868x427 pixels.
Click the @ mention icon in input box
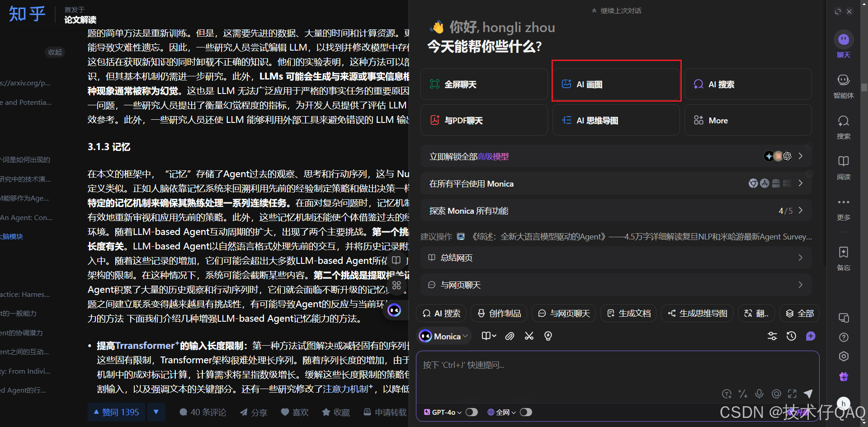click(x=776, y=394)
